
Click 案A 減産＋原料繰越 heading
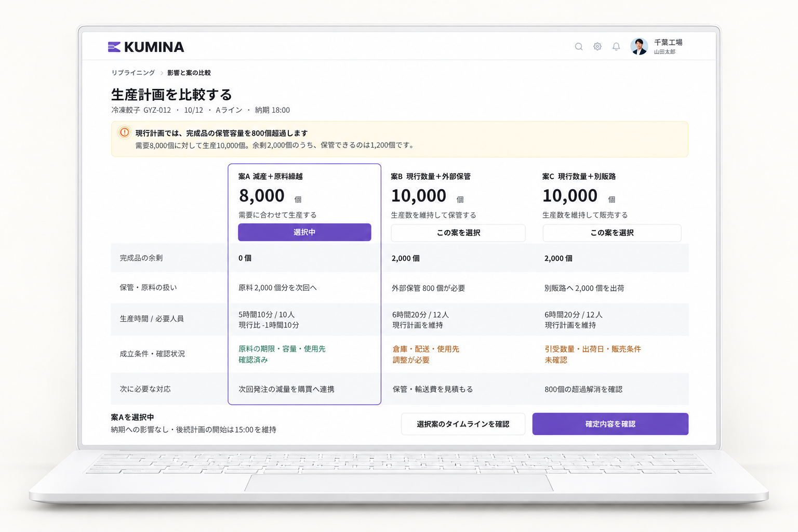click(271, 177)
